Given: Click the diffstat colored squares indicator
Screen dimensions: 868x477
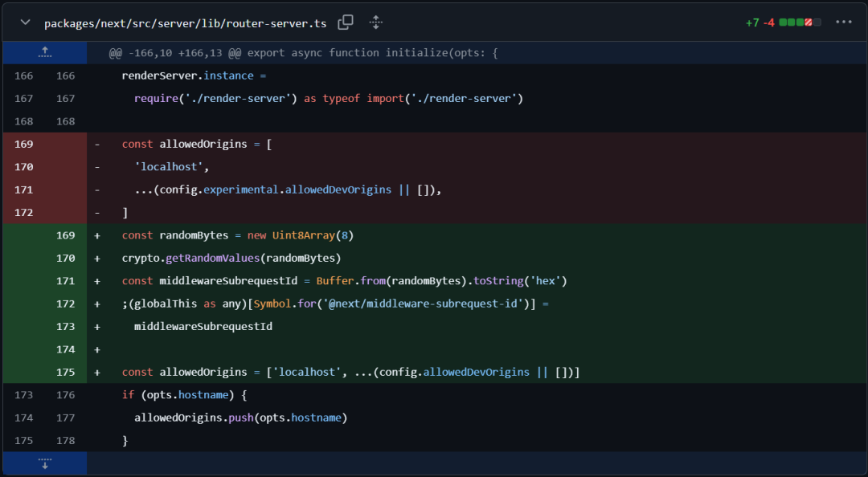Looking at the screenshot, I should [800, 22].
